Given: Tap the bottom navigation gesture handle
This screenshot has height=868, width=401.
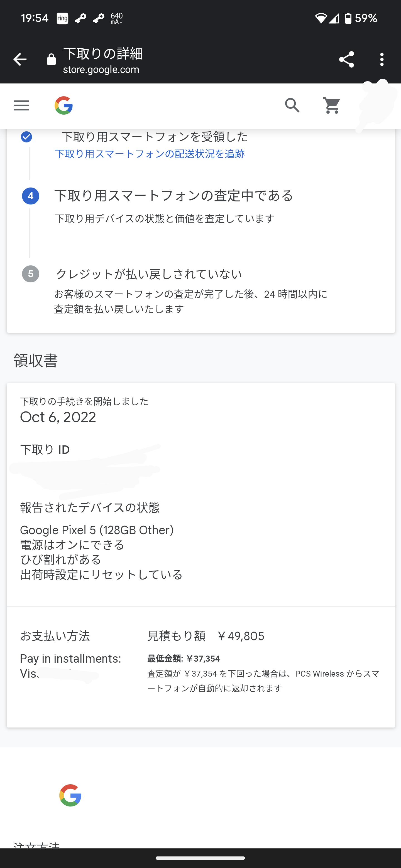Looking at the screenshot, I should point(200,858).
